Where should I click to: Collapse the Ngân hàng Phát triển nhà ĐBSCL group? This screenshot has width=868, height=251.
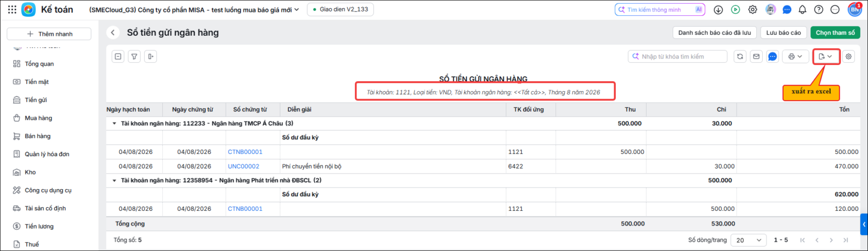point(114,181)
